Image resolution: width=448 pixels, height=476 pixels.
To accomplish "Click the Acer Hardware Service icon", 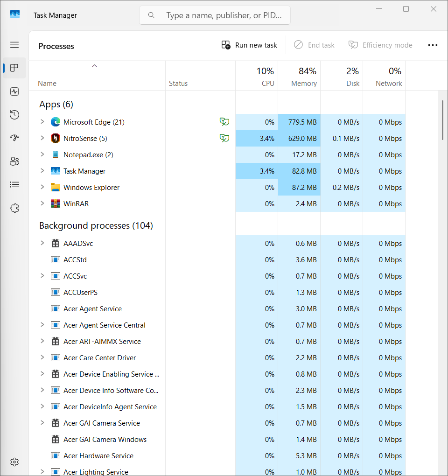I will [x=55, y=455].
